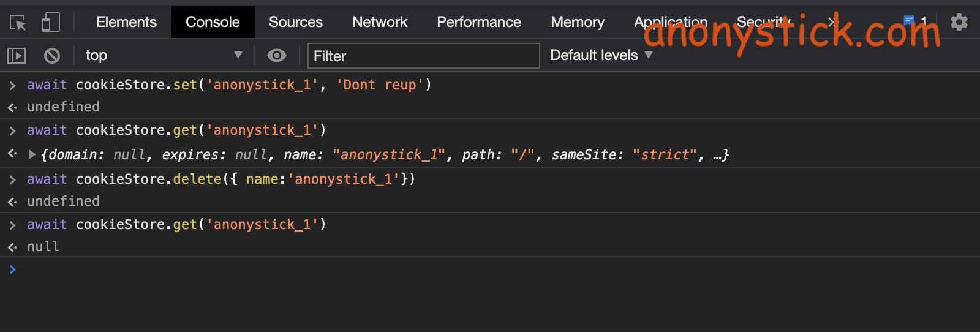The width and height of the screenshot is (980, 332).
Task: Show the console sidebar panel
Action: pyautogui.click(x=17, y=56)
